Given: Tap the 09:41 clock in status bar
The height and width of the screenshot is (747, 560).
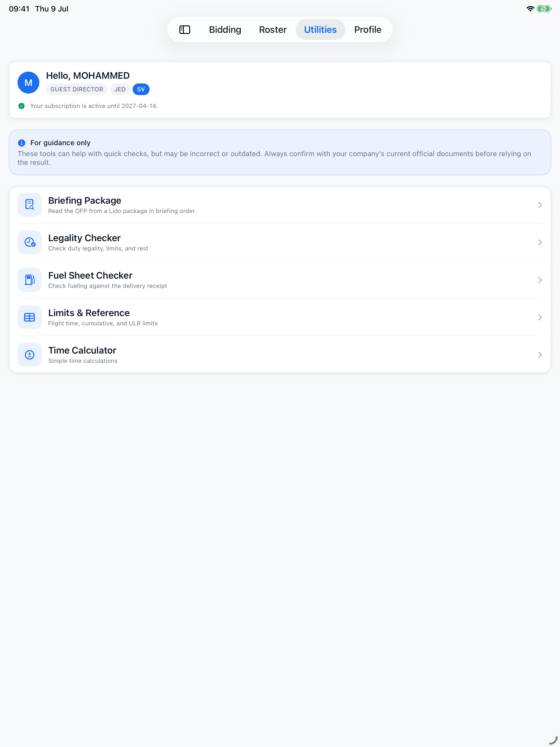Looking at the screenshot, I should point(19,9).
